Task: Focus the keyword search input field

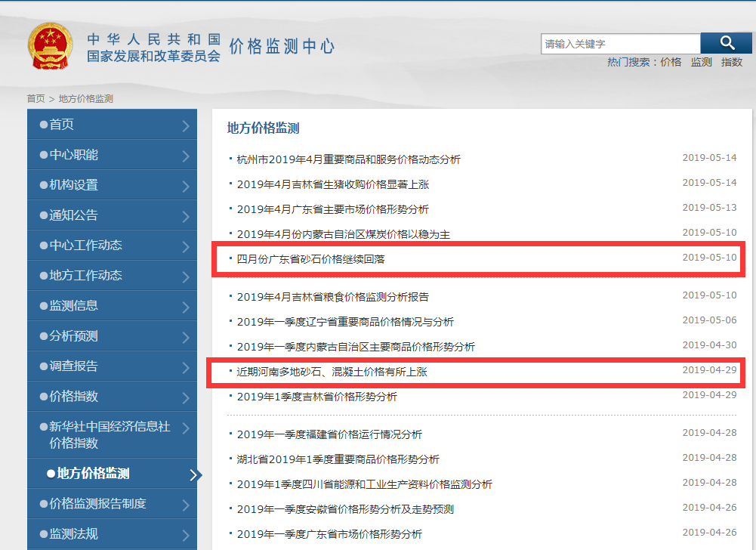Action: (x=620, y=44)
